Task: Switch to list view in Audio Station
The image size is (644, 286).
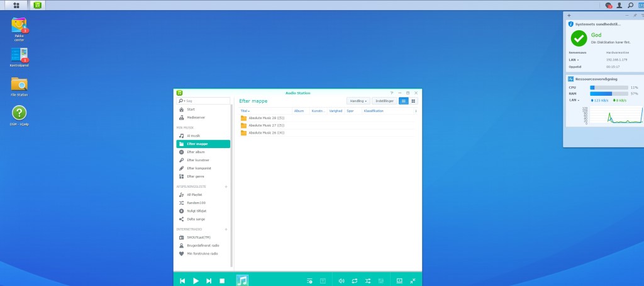Action: [404, 101]
